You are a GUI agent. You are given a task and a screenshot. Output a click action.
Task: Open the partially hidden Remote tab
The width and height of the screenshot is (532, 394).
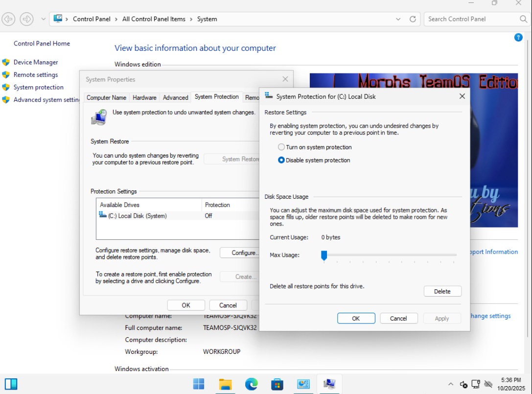(x=252, y=98)
